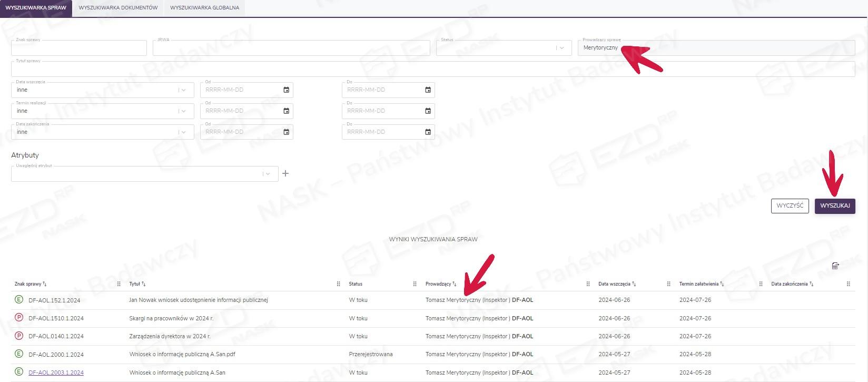Open calendar picker for Termin realizacji Od
Viewport: 868px width, 382px height.
(x=286, y=111)
